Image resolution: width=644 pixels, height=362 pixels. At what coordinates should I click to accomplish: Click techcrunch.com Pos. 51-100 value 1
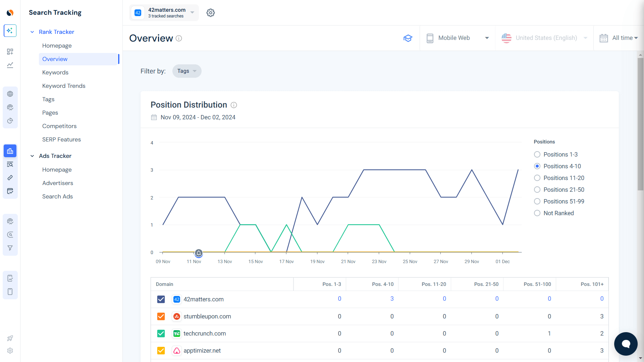pos(549,334)
